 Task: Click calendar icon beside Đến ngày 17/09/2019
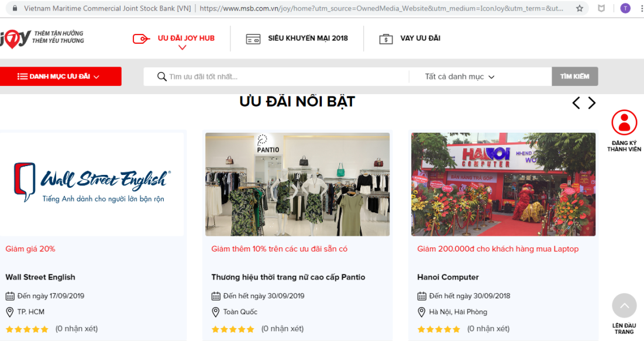point(10,296)
